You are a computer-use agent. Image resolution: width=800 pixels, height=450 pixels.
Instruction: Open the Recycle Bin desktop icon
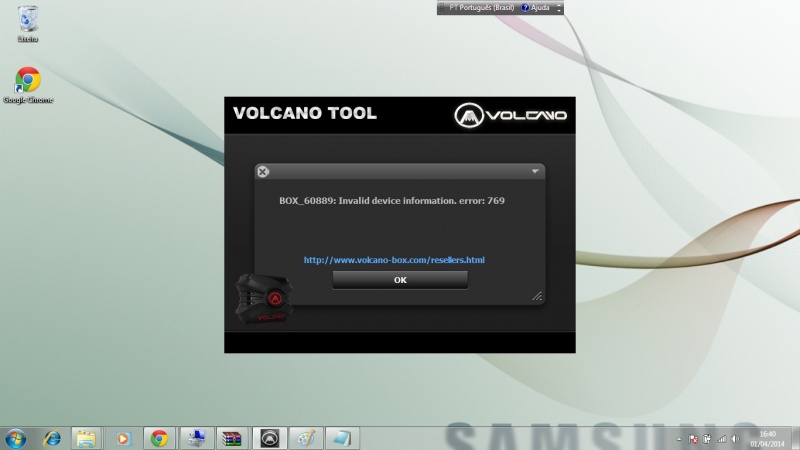tap(28, 24)
